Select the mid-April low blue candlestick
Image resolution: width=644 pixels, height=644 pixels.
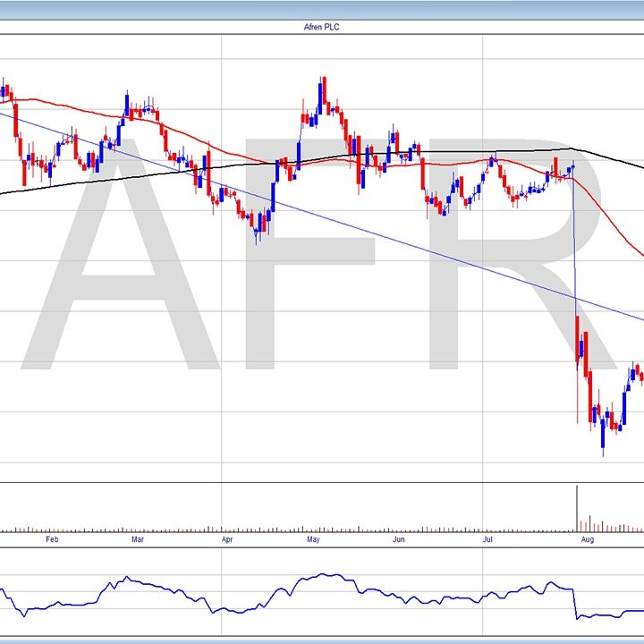[258, 226]
